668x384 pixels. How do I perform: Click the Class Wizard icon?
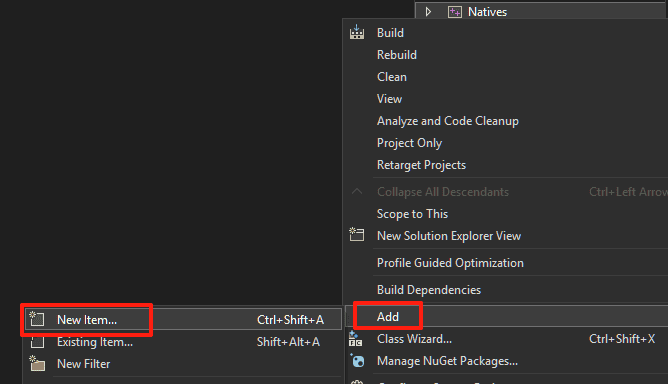coord(355,339)
